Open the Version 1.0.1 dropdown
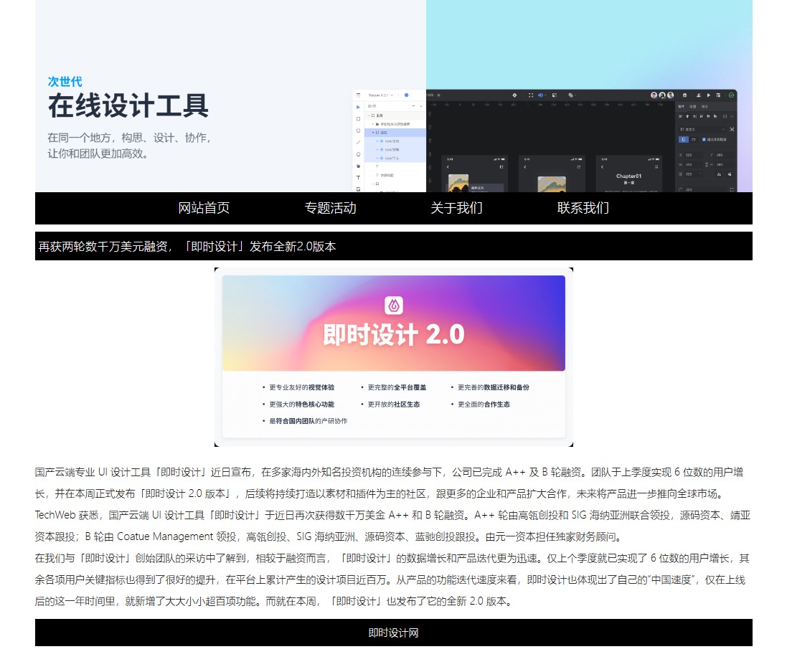 380,95
